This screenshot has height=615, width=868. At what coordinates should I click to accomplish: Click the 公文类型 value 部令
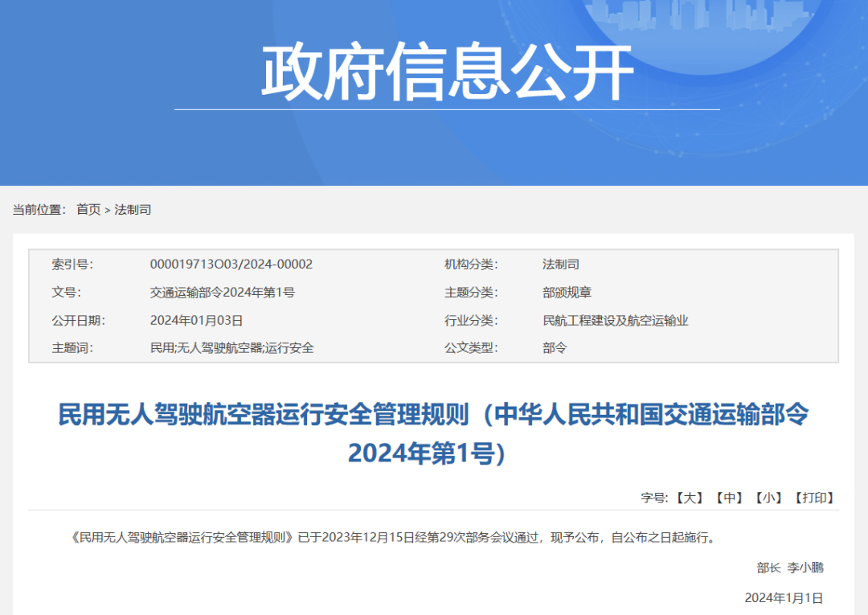(555, 347)
